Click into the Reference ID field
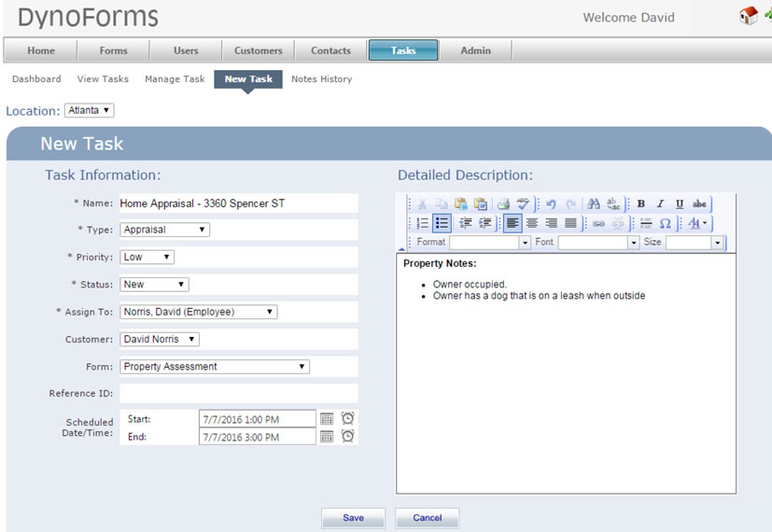 (239, 393)
